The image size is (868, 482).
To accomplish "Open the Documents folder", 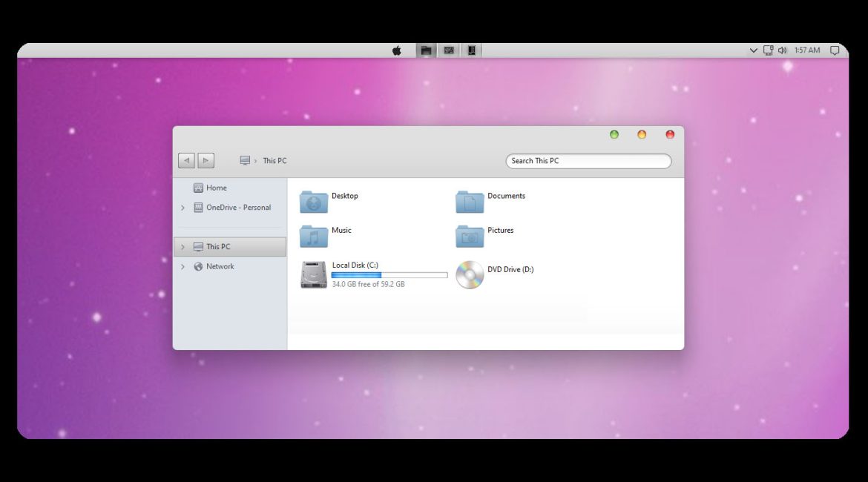I will coord(470,201).
